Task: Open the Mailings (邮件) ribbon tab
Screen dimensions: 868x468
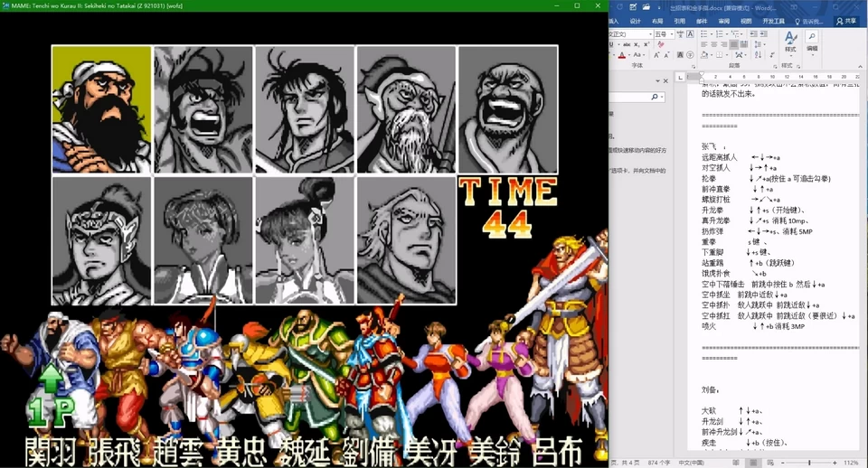Action: tap(702, 21)
